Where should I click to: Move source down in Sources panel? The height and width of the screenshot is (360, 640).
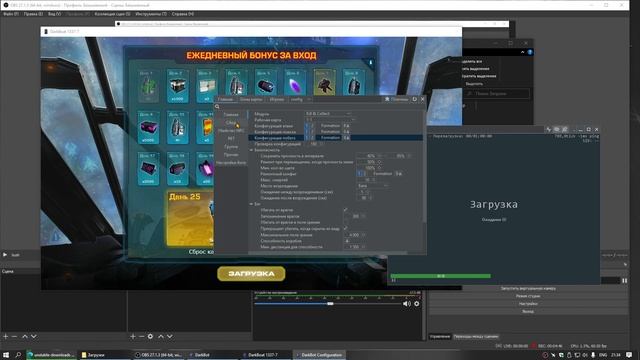(x=170, y=336)
